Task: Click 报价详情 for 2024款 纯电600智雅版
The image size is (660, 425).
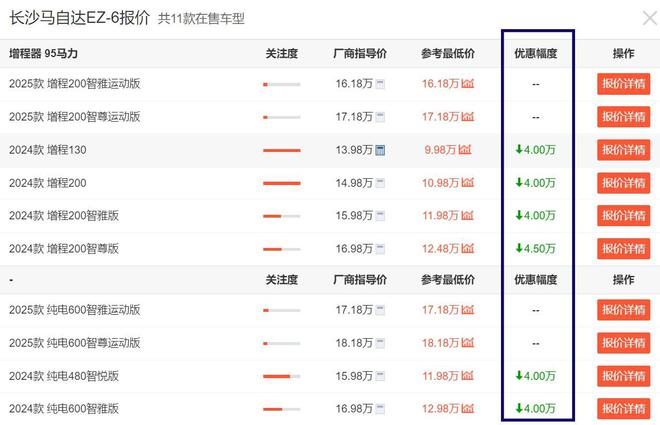Action: pyautogui.click(x=623, y=408)
